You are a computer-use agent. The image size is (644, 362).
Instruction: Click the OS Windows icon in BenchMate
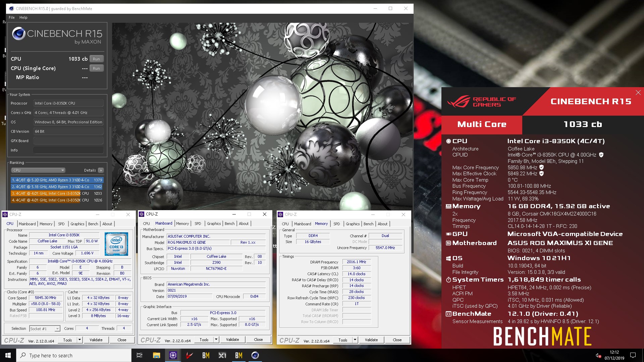point(448,258)
